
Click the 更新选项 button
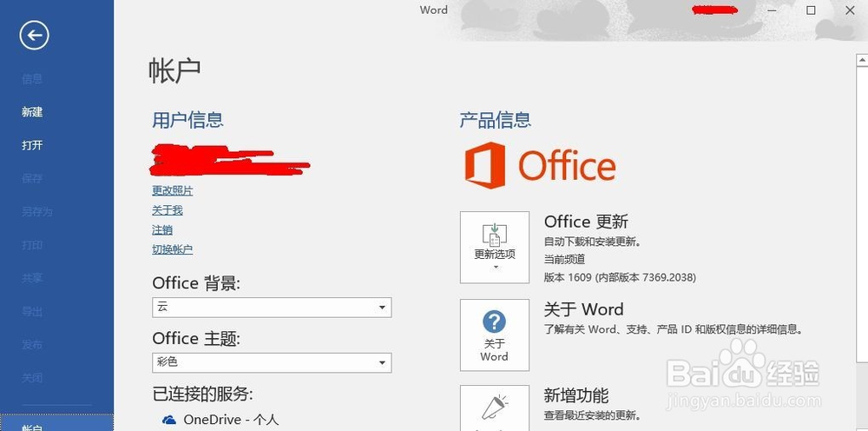495,247
